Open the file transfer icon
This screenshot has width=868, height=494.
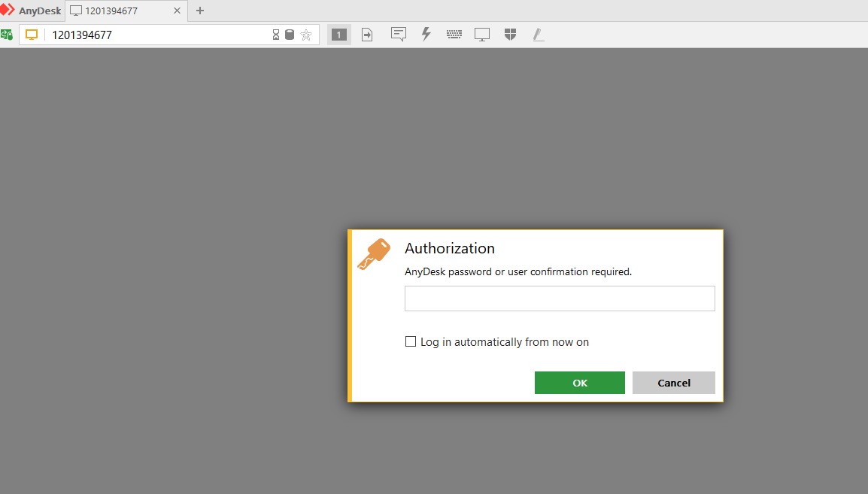pyautogui.click(x=367, y=35)
